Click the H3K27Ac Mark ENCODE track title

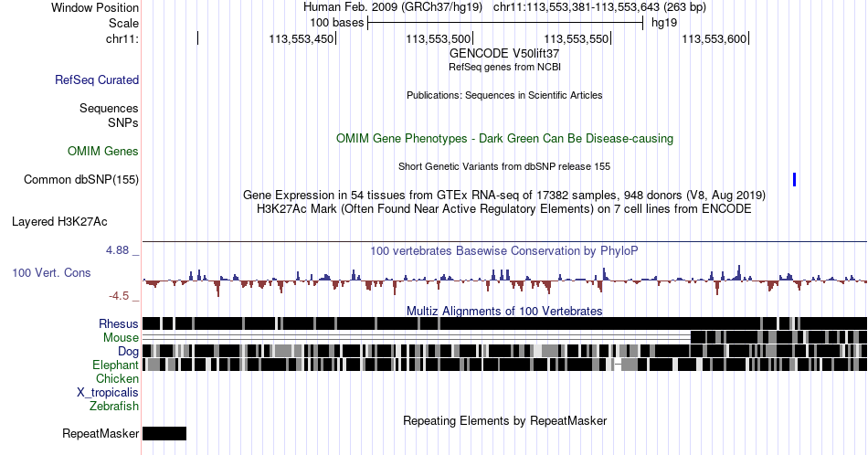click(504, 208)
